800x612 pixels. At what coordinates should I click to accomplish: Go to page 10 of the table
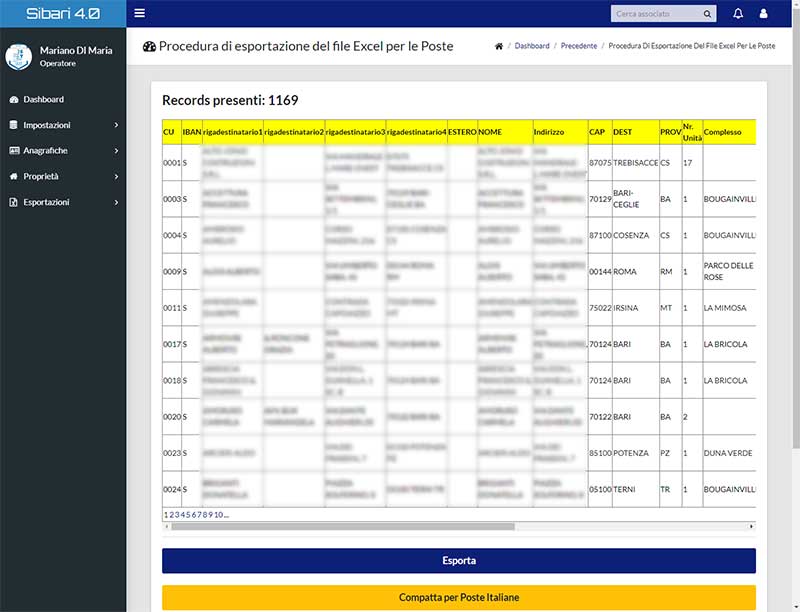click(219, 515)
